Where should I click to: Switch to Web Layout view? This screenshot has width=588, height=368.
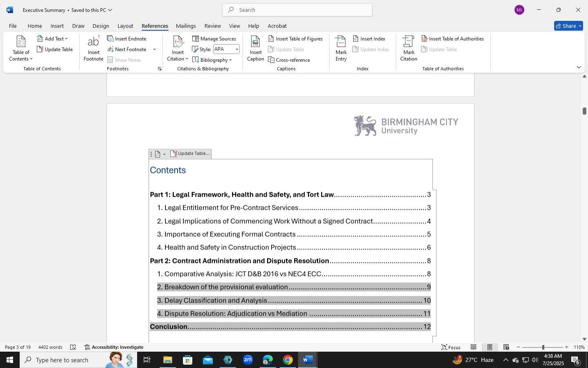pos(506,347)
